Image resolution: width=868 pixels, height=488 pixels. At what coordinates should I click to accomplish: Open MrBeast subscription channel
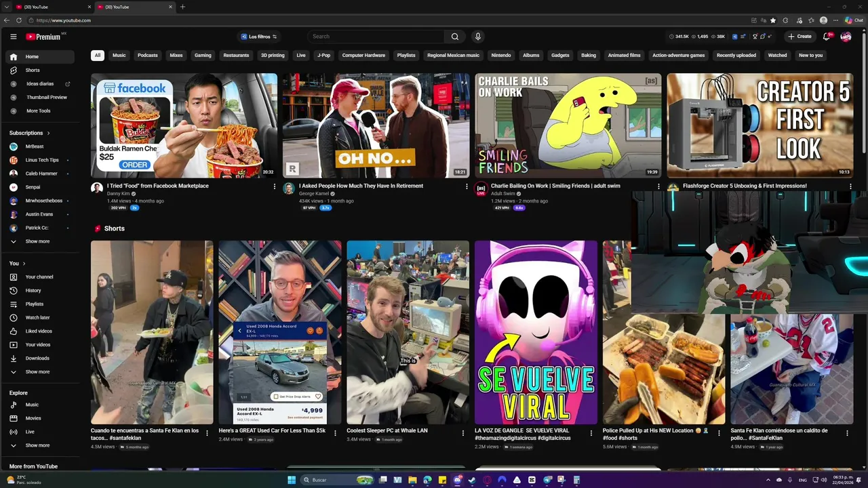[41, 146]
